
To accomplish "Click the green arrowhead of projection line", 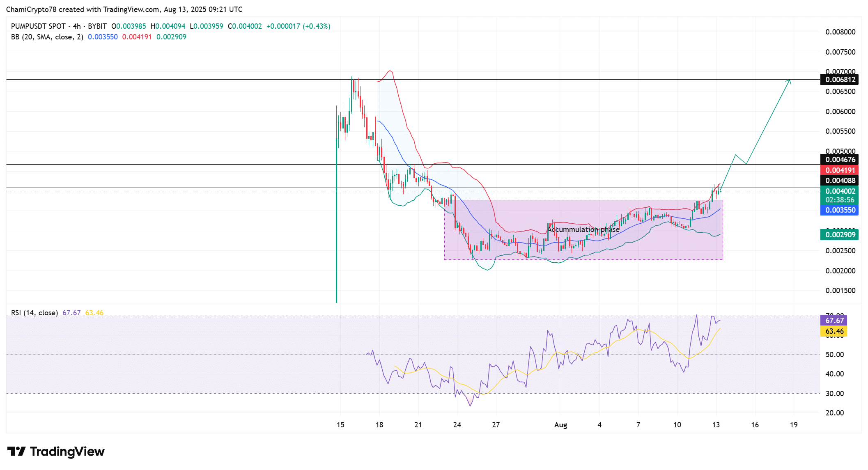I will coord(789,81).
